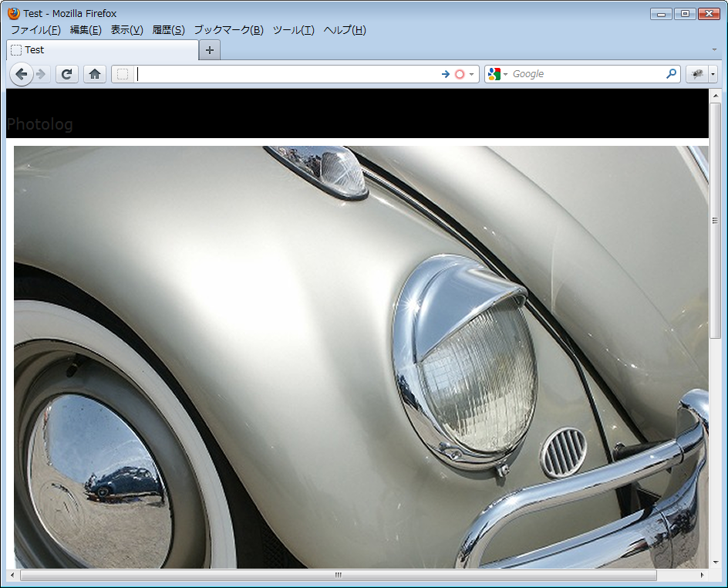728x588 pixels.
Task: Open address bar history dropdown arrow
Action: point(472,74)
